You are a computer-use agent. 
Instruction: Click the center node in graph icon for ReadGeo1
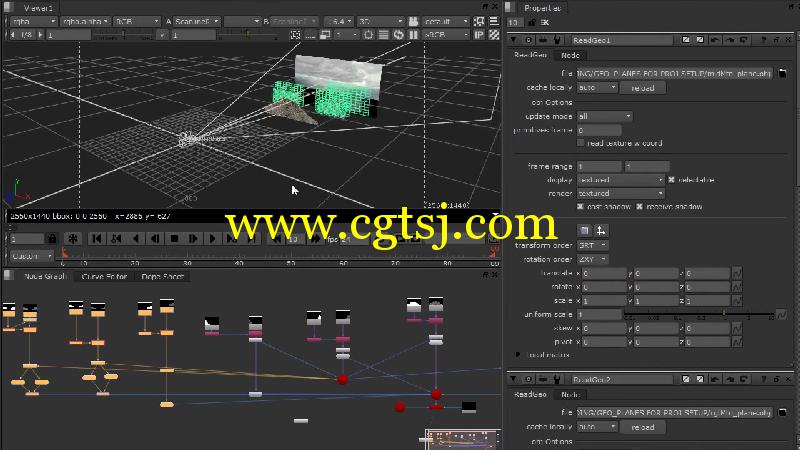pos(529,40)
